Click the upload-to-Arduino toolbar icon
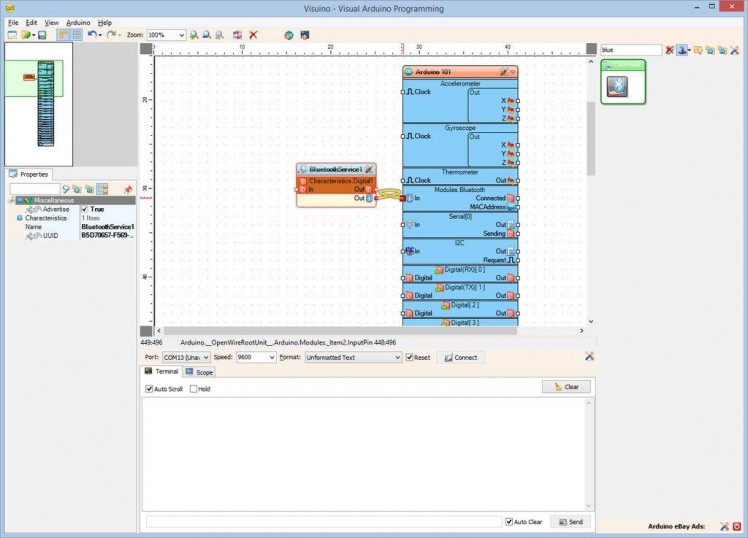The width and height of the screenshot is (748, 538). [305, 35]
